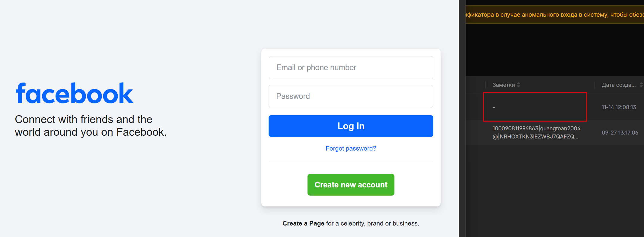Focus the Email or phone number field

(x=351, y=67)
